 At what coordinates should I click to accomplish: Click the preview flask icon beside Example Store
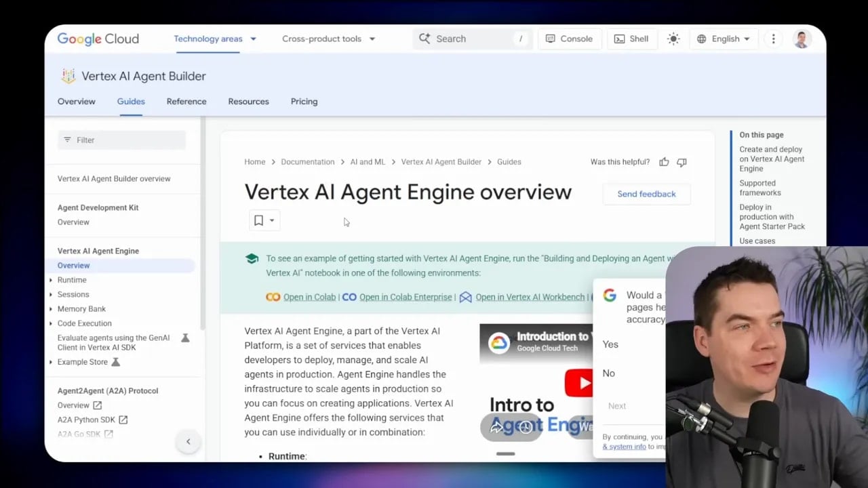[x=115, y=362]
